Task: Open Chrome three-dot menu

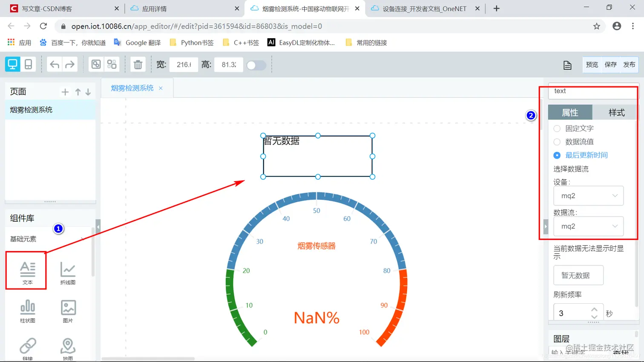Action: pos(633,26)
